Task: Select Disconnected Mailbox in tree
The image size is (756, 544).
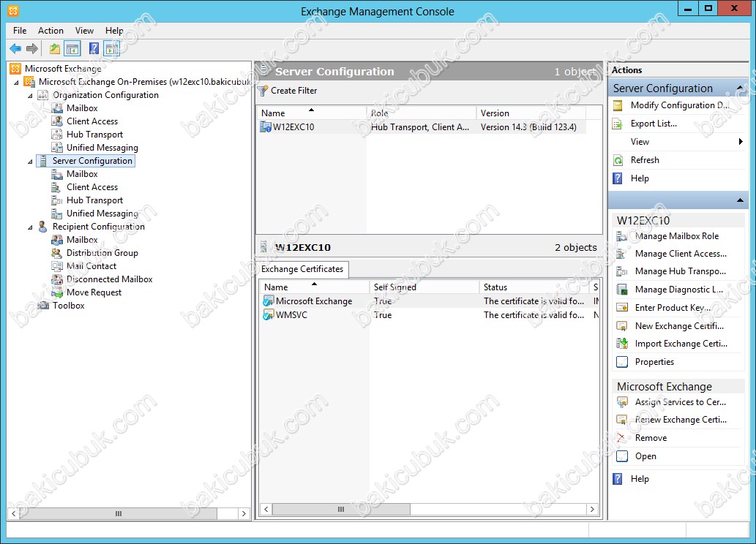Action: [110, 279]
